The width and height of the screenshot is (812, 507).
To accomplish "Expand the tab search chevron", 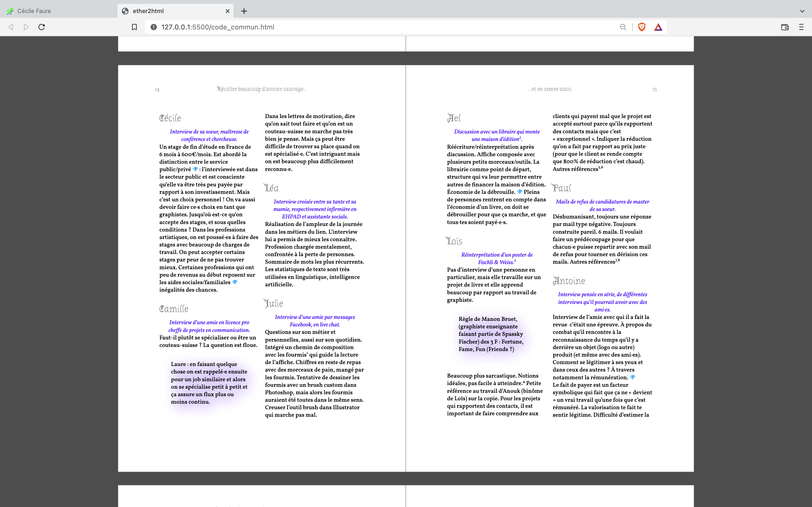I will 802,11.
